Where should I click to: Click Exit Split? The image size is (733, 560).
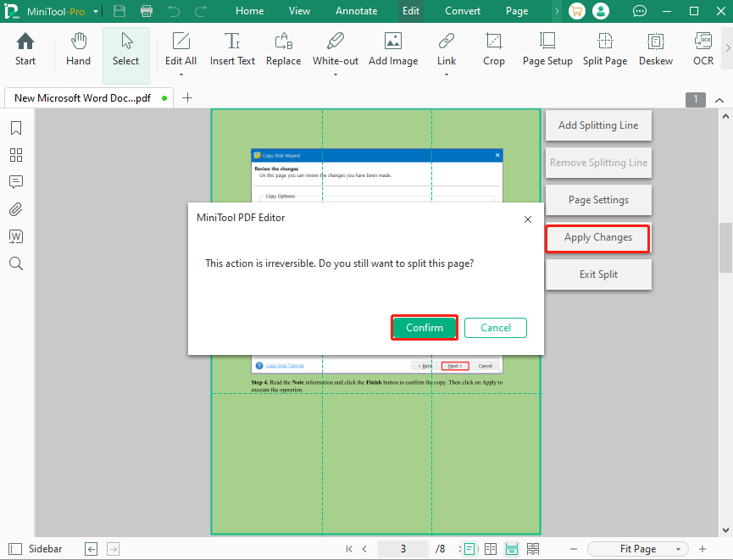pos(598,274)
